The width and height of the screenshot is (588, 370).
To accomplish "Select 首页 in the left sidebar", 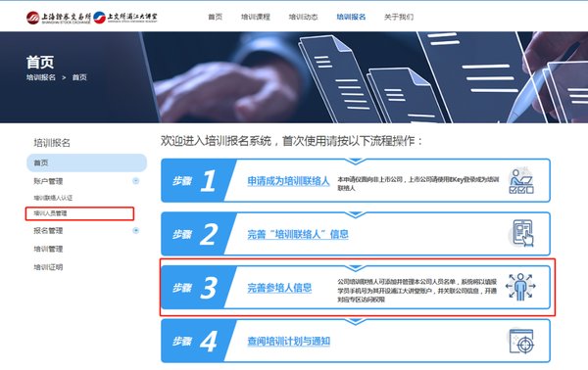I will [x=86, y=162].
